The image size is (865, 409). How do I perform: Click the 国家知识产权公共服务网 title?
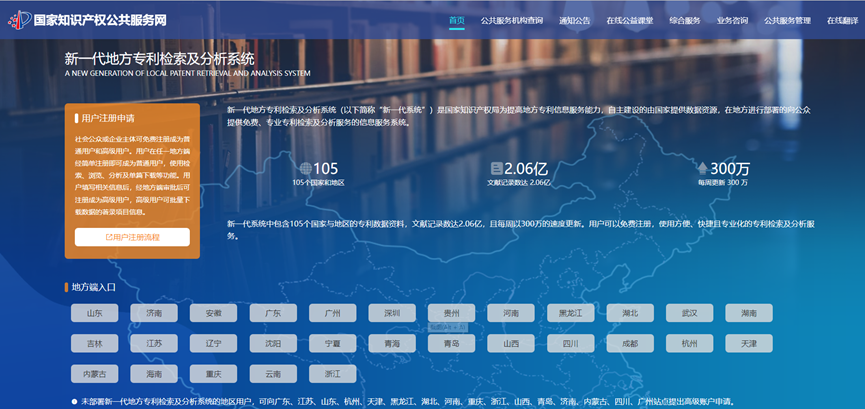point(100,20)
